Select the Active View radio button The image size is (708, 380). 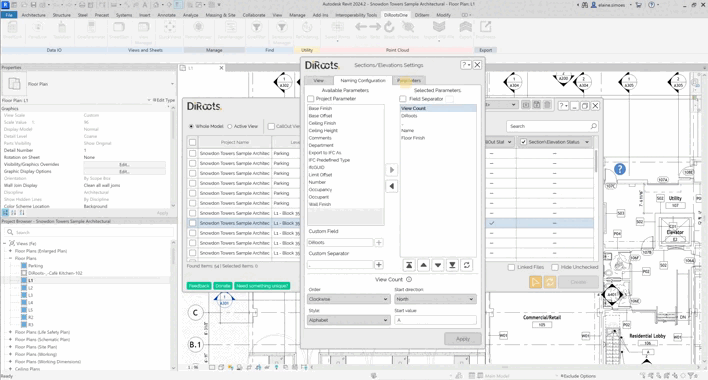(x=230, y=126)
